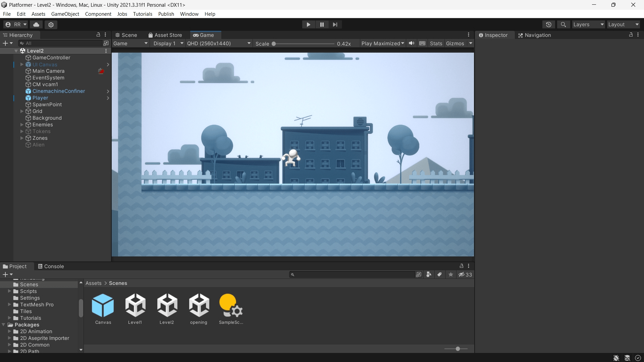
Task: Lock the Project panel
Action: coord(462,266)
